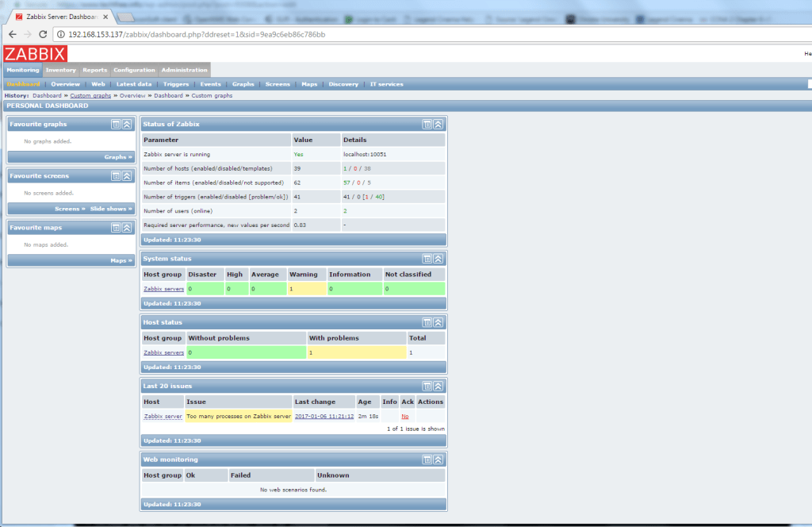The image size is (812, 527).
Task: Toggle acknowledgement by clicking the No link
Action: [x=405, y=416]
